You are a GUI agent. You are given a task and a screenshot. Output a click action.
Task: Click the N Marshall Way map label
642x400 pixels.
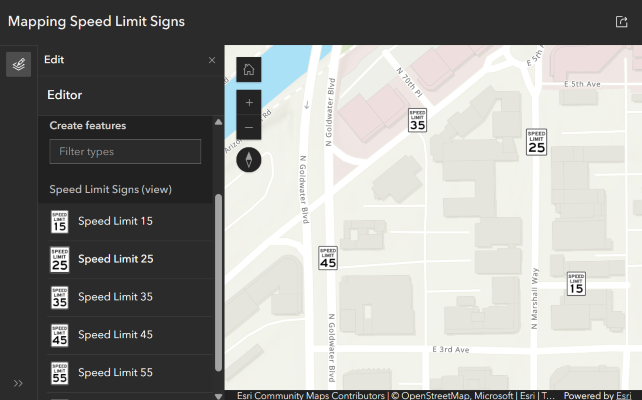(x=534, y=298)
